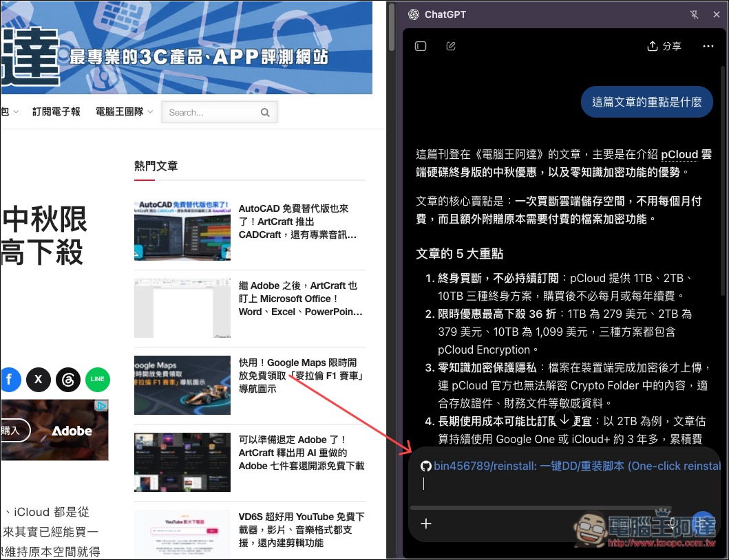
Task: Click the Adobe alternatives article thumbnail
Action: click(182, 462)
